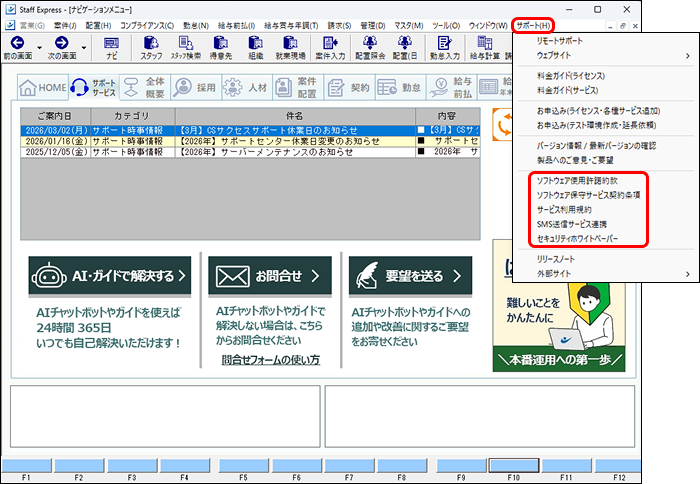
Task: Open the 給与前払(I) menu
Action: tap(237, 25)
